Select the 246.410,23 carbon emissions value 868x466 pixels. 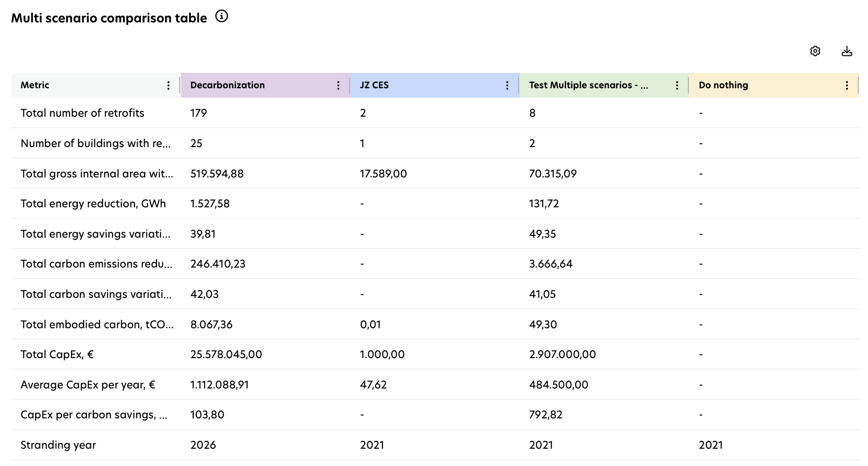pos(218,264)
